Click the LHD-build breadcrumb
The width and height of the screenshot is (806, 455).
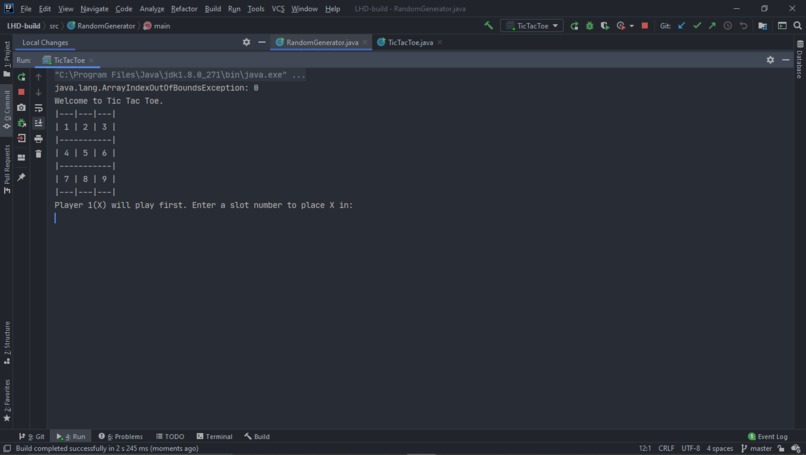tap(23, 26)
